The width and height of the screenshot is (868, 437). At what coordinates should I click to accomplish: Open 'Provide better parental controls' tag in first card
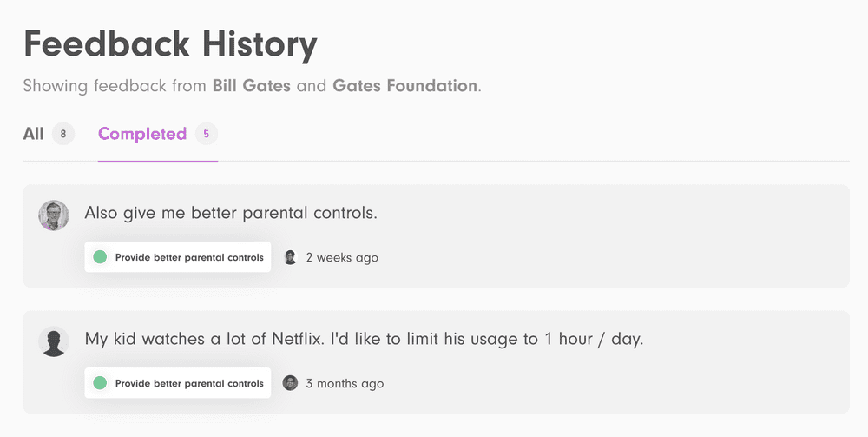pyautogui.click(x=188, y=257)
